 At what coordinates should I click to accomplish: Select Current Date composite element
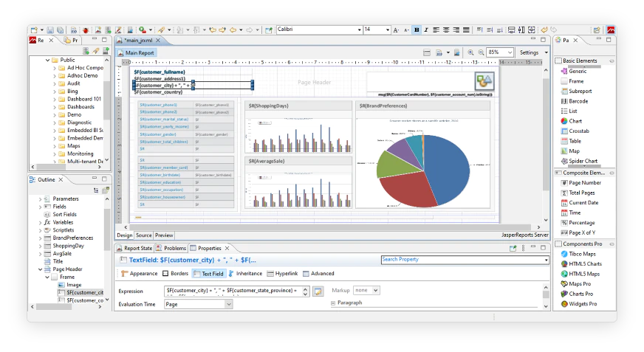[580, 203]
